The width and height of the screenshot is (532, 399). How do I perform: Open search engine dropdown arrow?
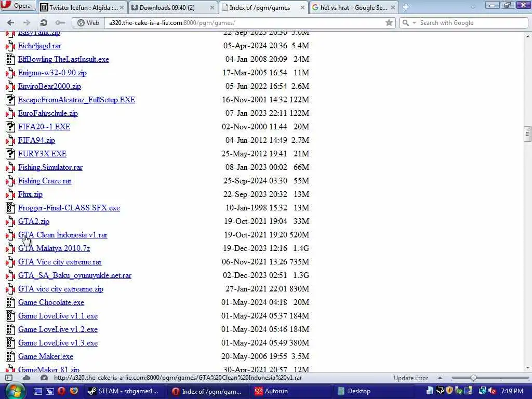click(x=414, y=23)
